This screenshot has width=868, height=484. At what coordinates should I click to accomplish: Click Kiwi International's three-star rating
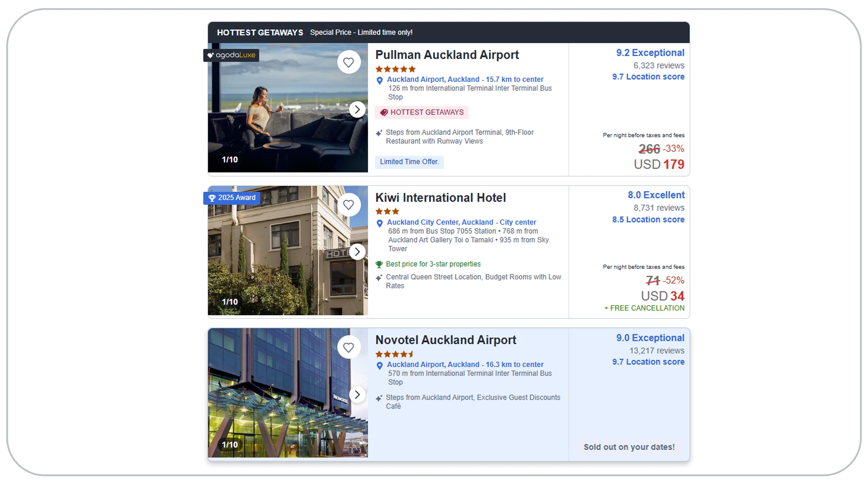coord(387,212)
